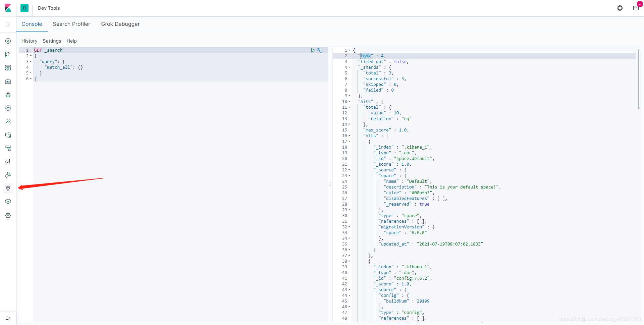
Task: Switch to the Grok Debugger tab
Action: pyautogui.click(x=120, y=24)
